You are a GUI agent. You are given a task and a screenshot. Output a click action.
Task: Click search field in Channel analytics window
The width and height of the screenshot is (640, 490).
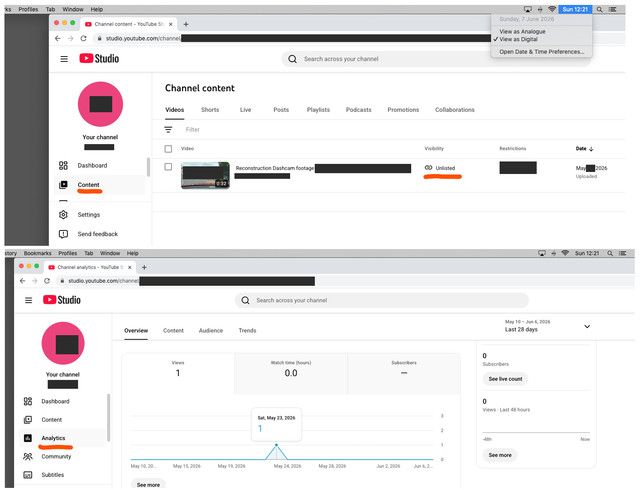(382, 301)
